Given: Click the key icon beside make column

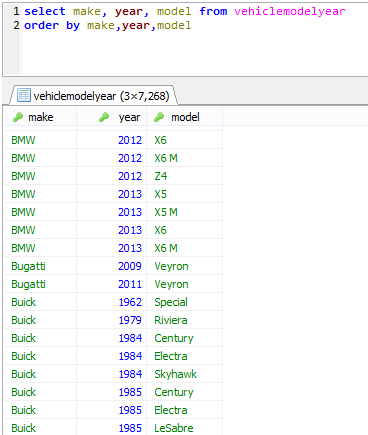Looking at the screenshot, I should (x=18, y=117).
